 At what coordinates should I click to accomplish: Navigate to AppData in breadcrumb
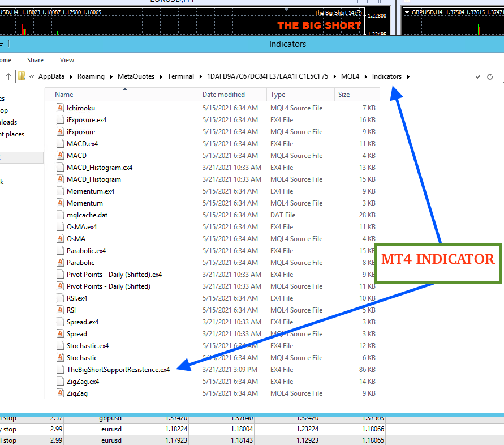point(51,76)
